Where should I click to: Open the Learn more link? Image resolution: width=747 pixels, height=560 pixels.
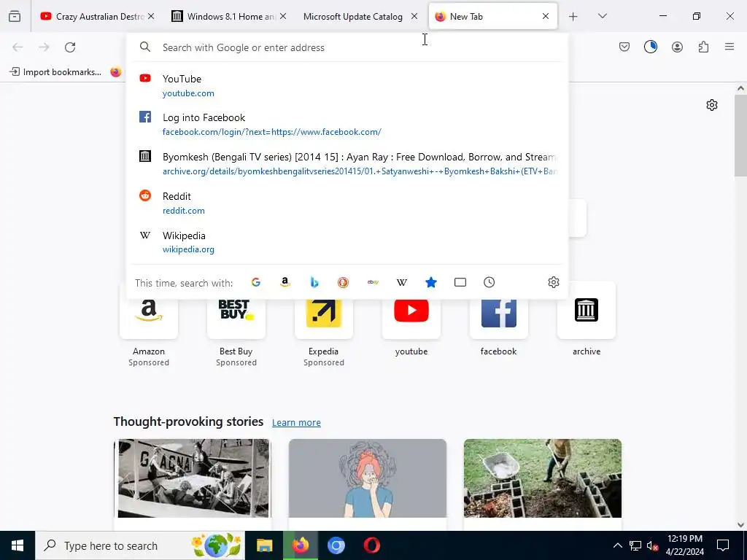(296, 422)
